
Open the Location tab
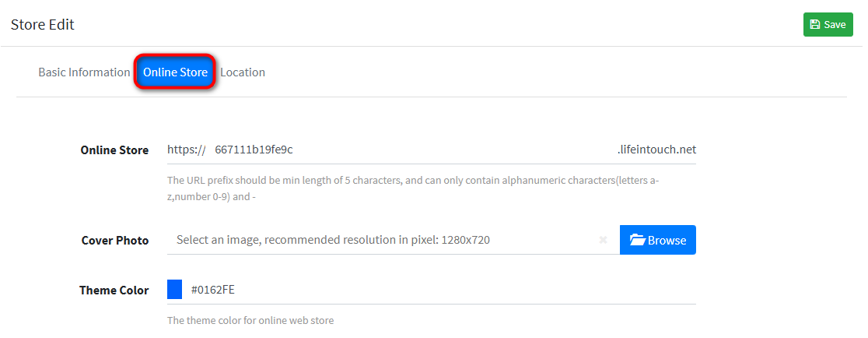pyautogui.click(x=243, y=72)
